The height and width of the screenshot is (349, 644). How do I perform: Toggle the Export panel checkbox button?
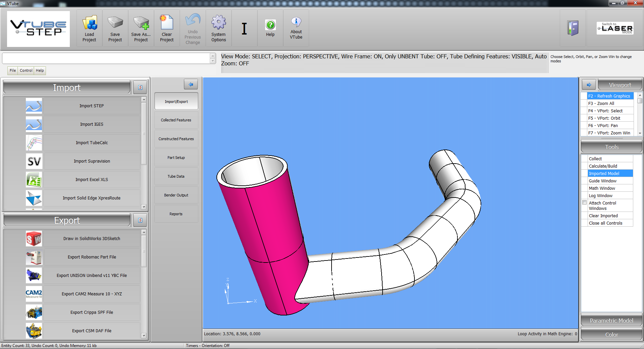pyautogui.click(x=140, y=220)
